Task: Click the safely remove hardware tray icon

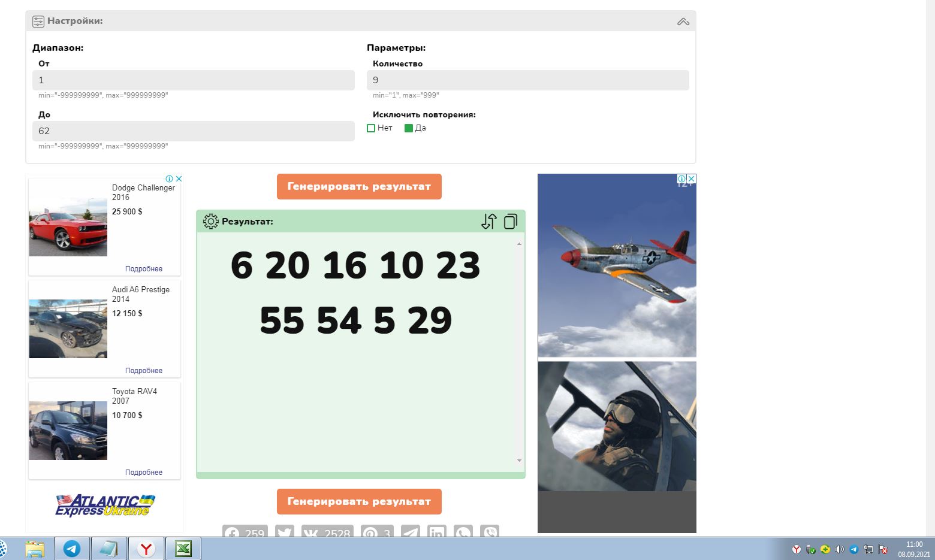Action: [811, 549]
